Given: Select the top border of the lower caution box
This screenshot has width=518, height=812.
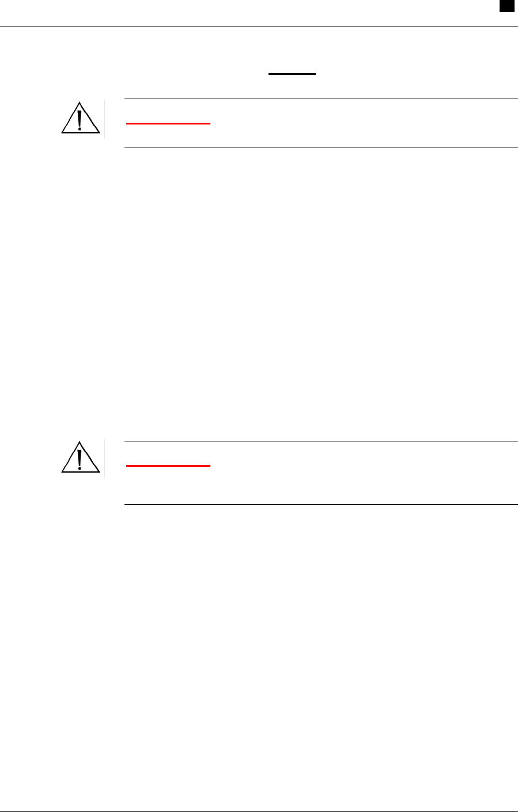Looking at the screenshot, I should (322, 441).
